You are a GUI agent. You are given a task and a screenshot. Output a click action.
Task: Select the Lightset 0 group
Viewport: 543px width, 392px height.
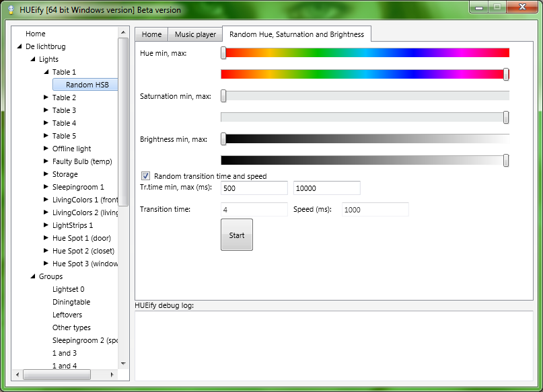[x=68, y=289]
